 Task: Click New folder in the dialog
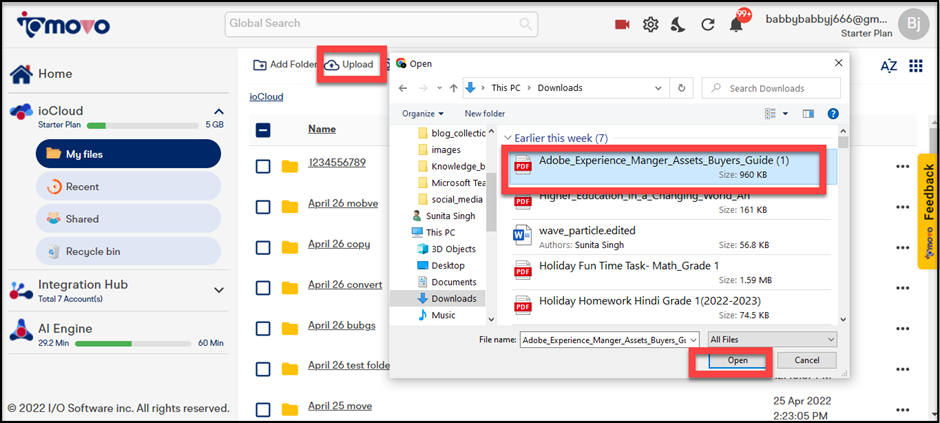[x=484, y=113]
